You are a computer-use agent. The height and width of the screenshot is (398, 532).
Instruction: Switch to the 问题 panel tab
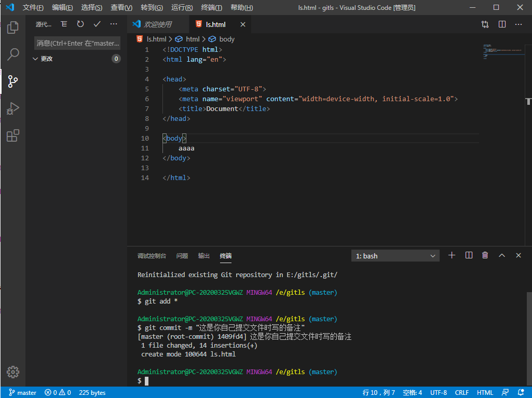[x=182, y=256]
